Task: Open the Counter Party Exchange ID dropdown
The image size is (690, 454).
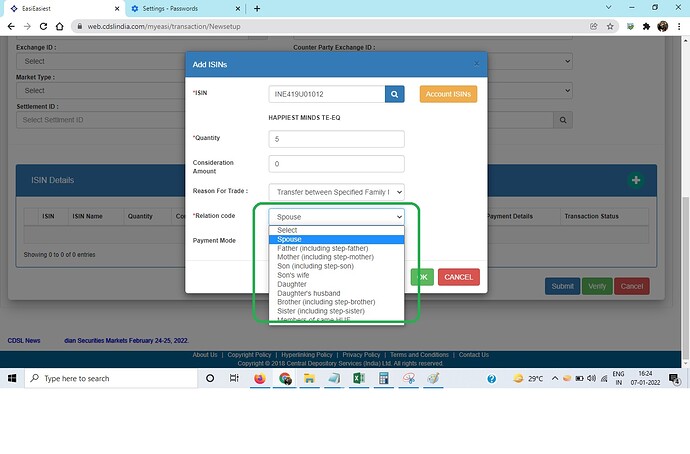Action: 530,61
